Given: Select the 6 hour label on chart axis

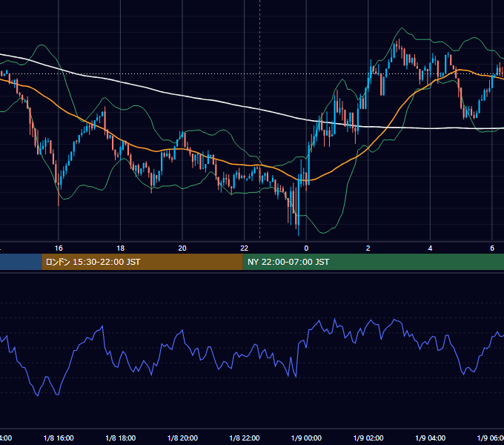Looking at the screenshot, I should 492,248.
